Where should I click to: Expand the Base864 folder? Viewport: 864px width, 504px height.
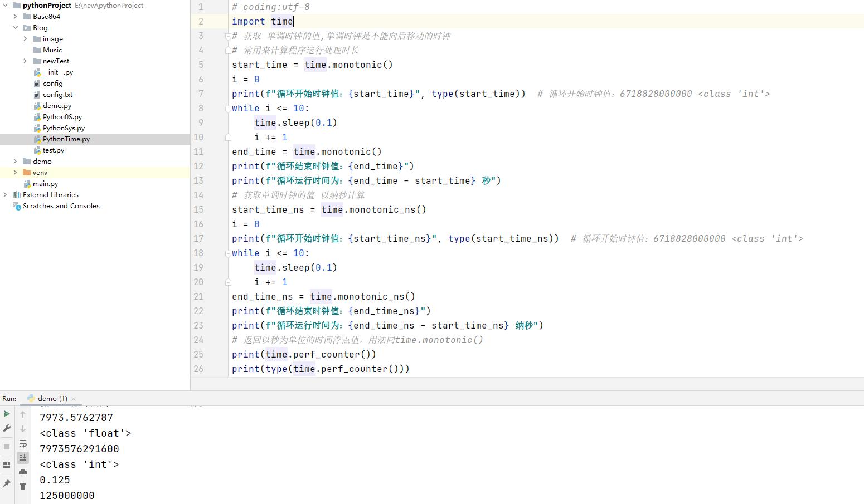(15, 17)
